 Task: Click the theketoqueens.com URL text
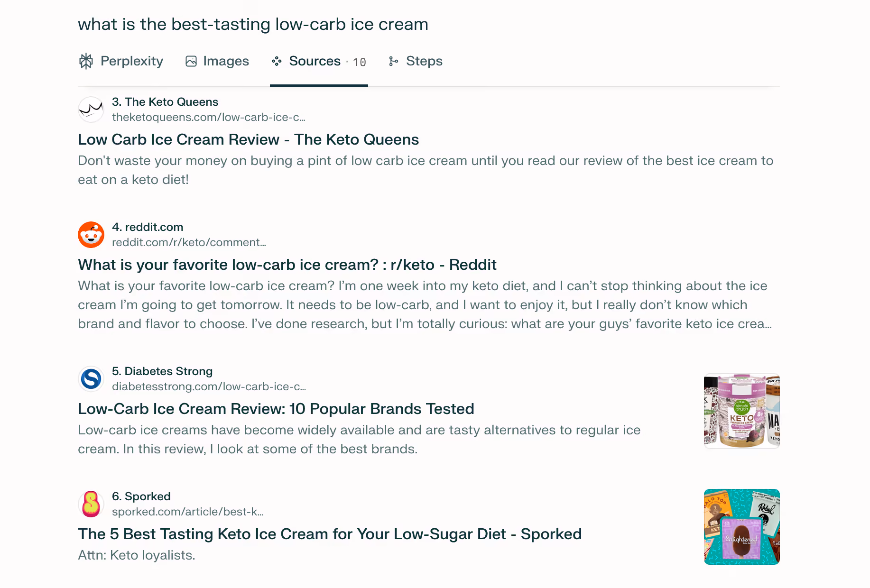209,117
